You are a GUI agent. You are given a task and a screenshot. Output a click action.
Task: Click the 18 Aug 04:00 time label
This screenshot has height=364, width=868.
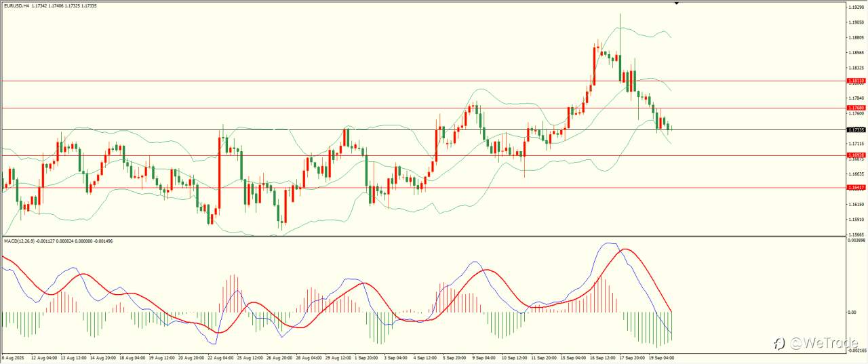132,357
